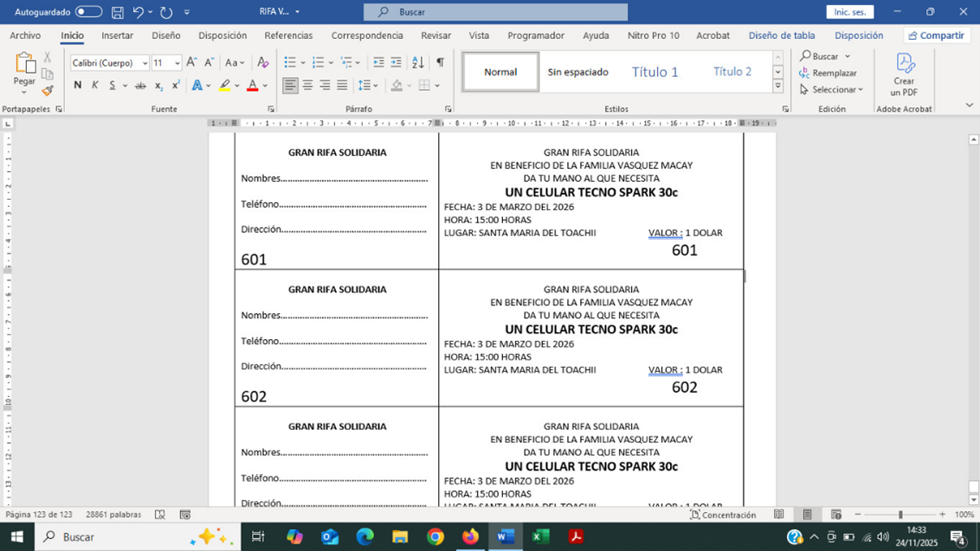Viewport: 980px width, 551px height.
Task: Clear all formatting icon
Action: [x=263, y=62]
